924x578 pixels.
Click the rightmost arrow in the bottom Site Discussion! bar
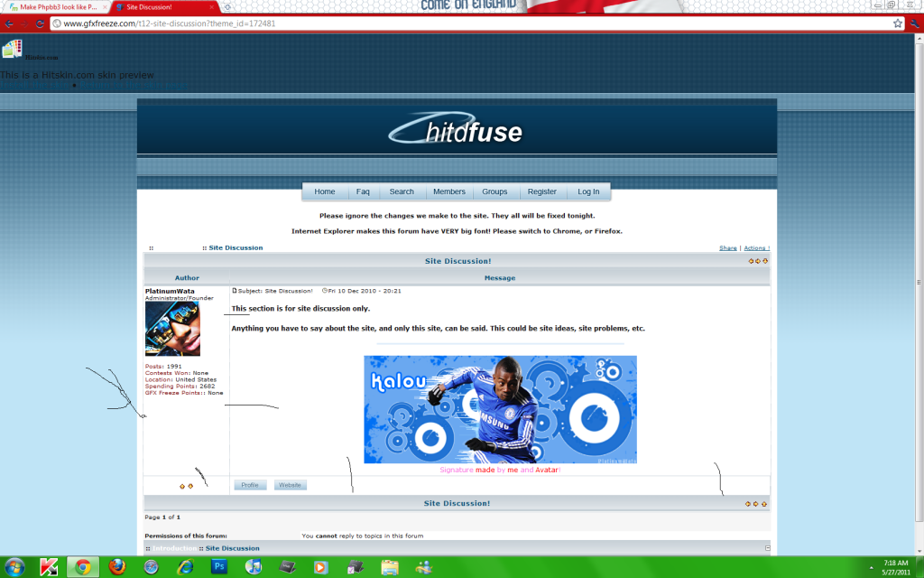point(763,504)
